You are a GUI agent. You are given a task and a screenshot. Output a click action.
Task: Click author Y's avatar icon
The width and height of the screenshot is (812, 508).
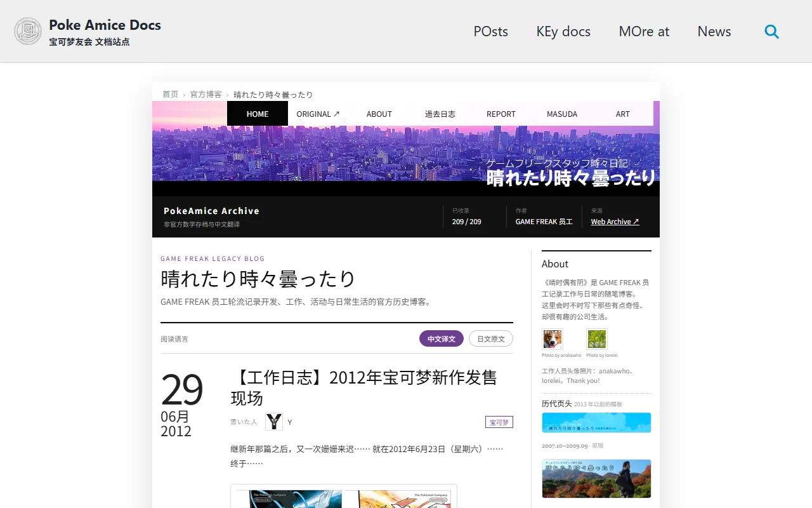click(x=274, y=422)
